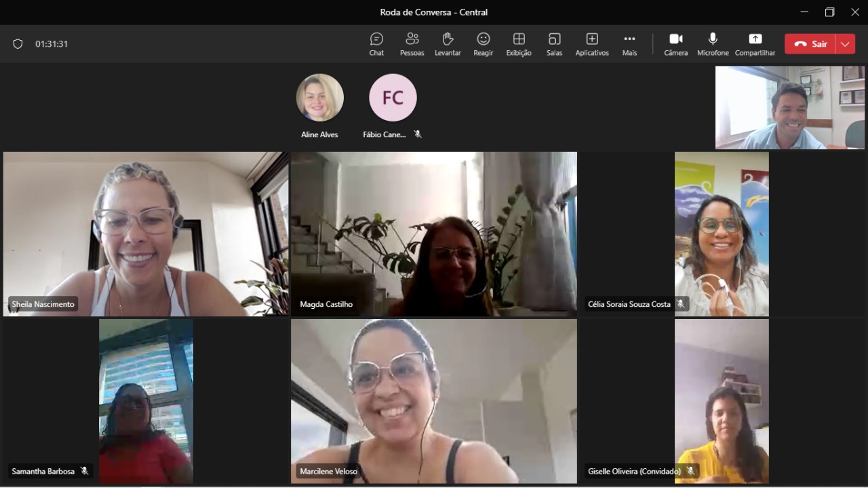Open the Aplicativos apps panel
868x488 pixels.
(592, 43)
